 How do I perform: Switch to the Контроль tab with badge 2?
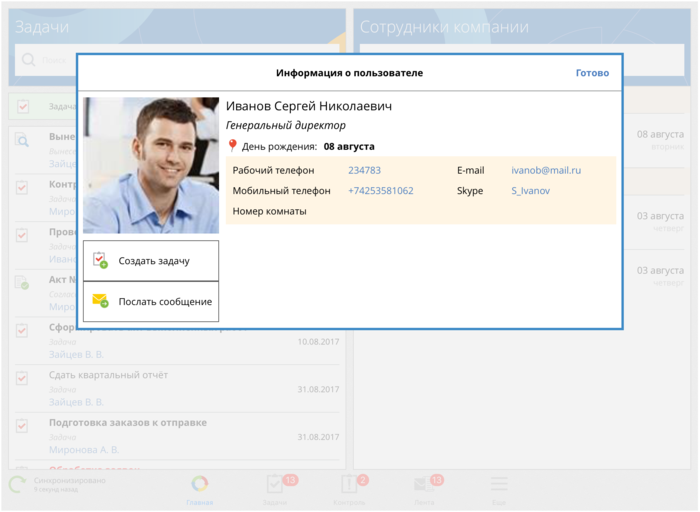tap(349, 486)
